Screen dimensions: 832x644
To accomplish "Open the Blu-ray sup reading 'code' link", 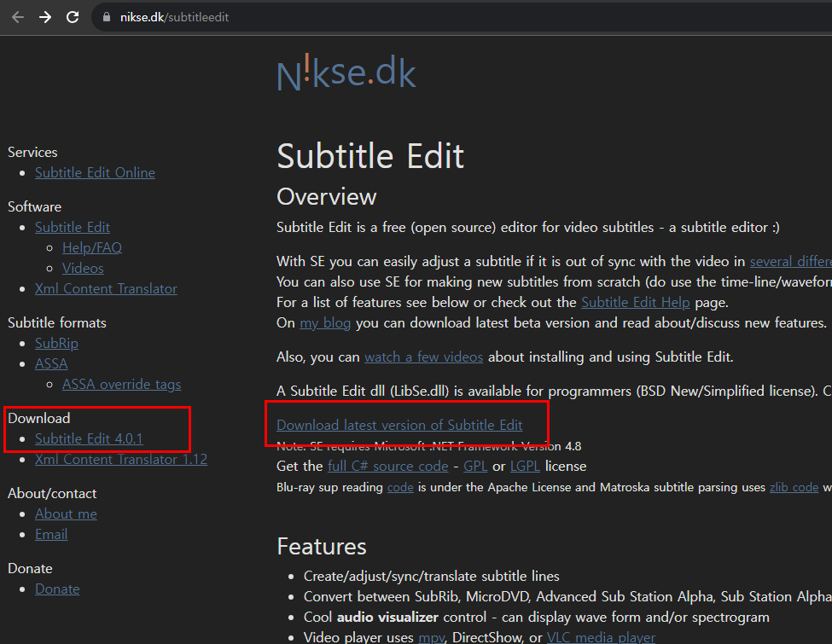I will pos(400,487).
